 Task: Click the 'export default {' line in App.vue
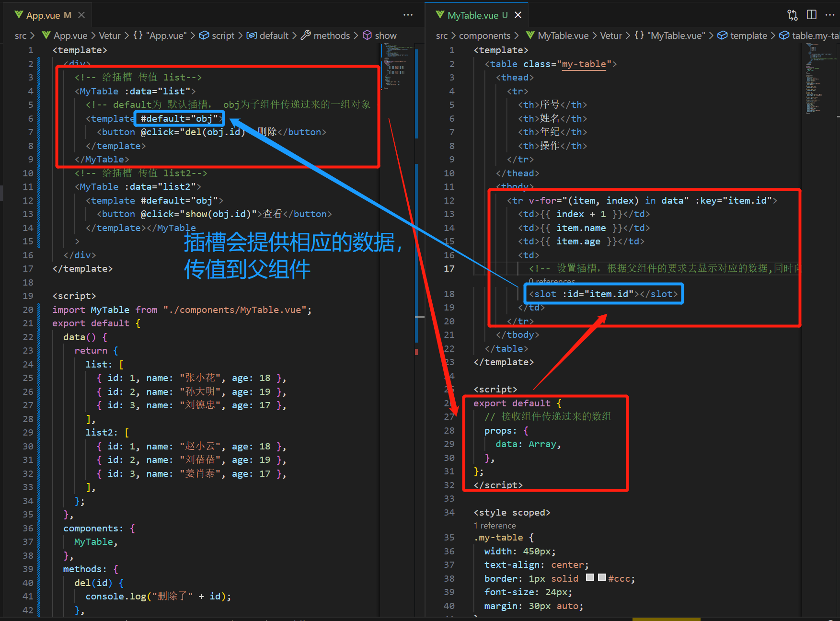click(x=96, y=323)
